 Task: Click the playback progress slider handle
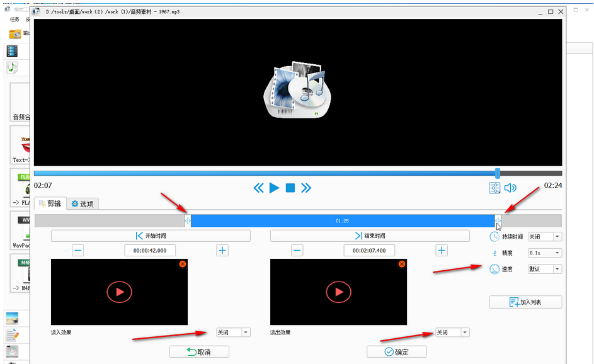click(498, 173)
